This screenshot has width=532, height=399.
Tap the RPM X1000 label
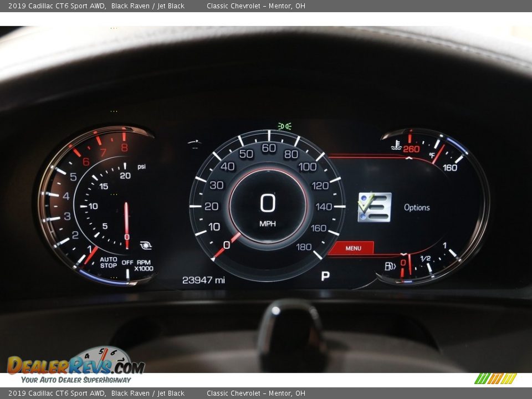[144, 265]
